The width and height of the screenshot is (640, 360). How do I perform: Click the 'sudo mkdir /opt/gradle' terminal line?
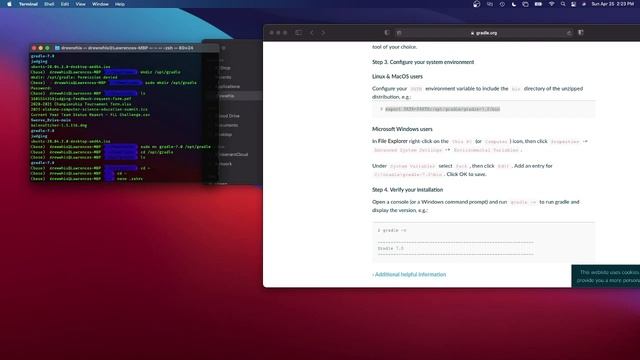113,82
